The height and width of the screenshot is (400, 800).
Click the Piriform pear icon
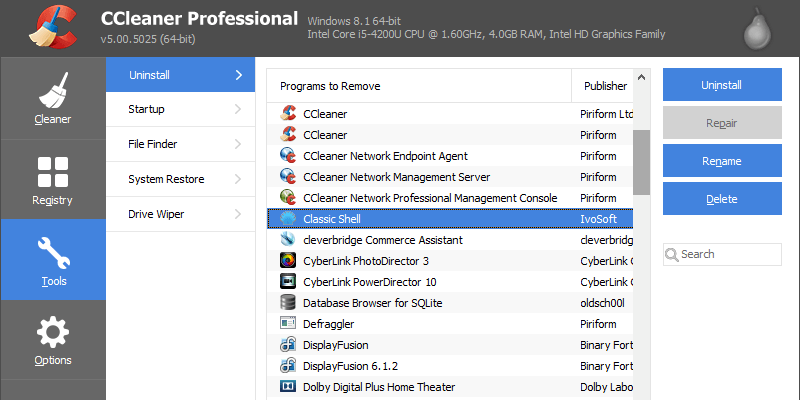tap(757, 30)
